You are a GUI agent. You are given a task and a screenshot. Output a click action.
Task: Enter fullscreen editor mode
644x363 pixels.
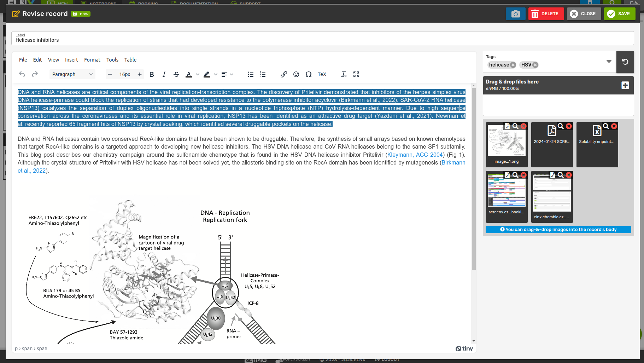pos(356,74)
